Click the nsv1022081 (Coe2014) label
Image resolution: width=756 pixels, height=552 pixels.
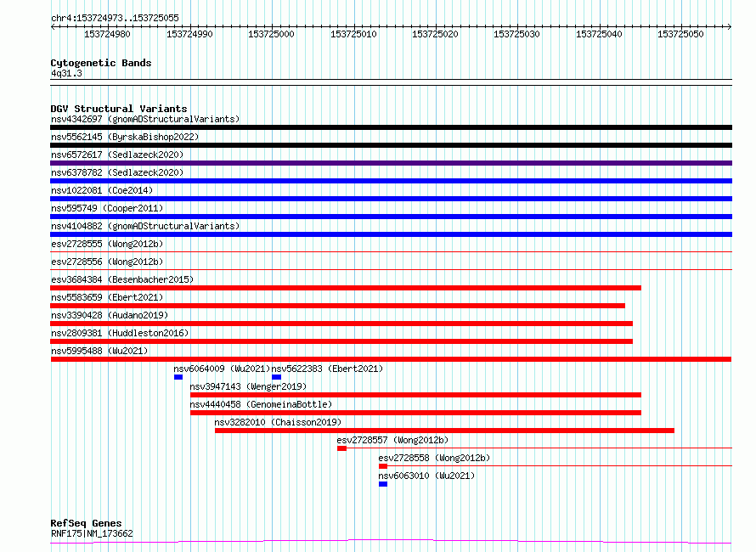tap(102, 190)
